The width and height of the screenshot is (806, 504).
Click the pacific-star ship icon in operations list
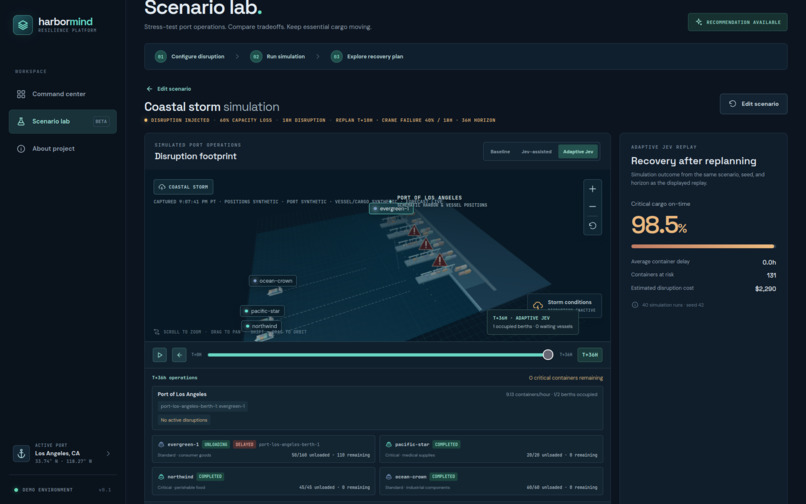coord(389,444)
